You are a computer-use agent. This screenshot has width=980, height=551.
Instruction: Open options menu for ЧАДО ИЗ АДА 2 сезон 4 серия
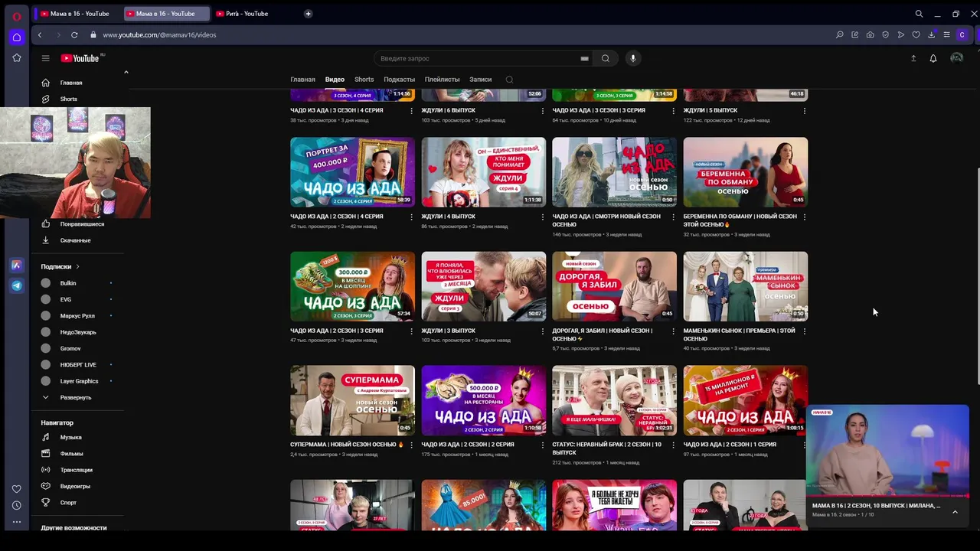click(x=411, y=217)
